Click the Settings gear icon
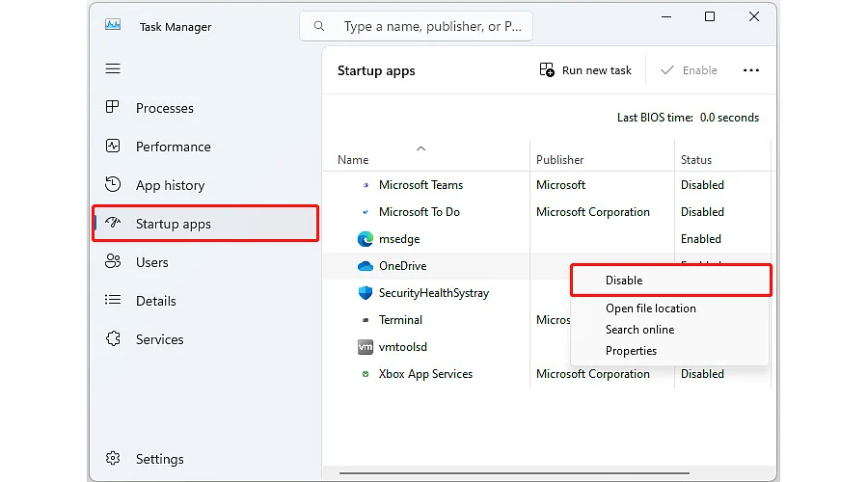The image size is (868, 482). 113,458
